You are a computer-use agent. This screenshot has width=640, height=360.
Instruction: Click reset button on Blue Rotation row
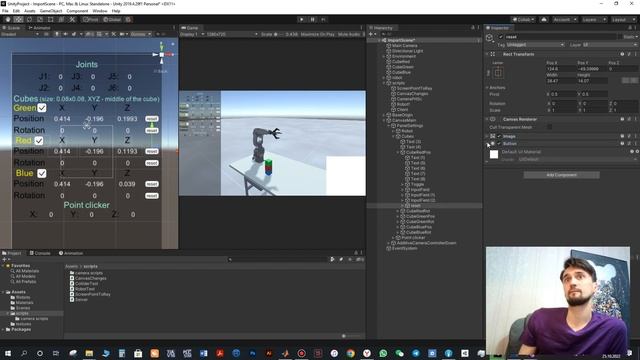[x=152, y=196]
